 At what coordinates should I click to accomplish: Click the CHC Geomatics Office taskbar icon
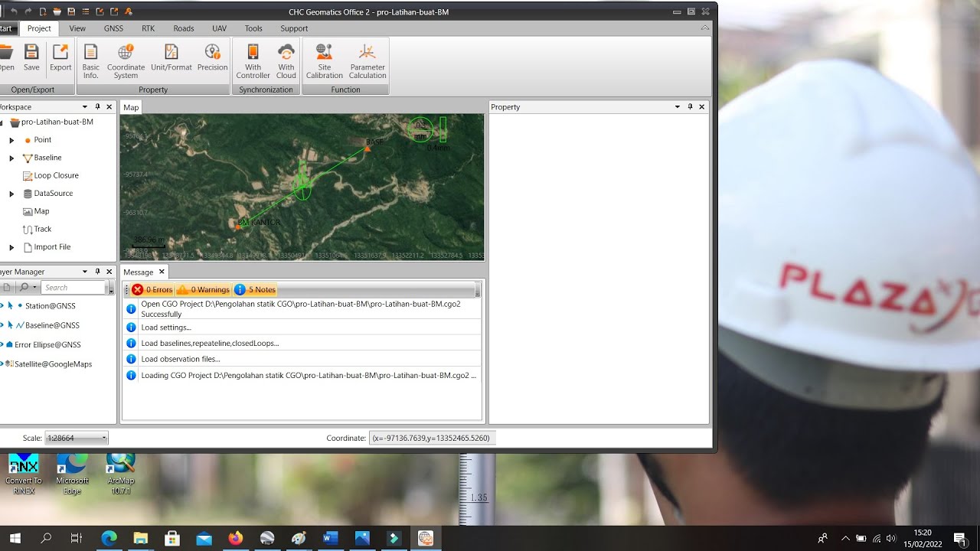425,539
